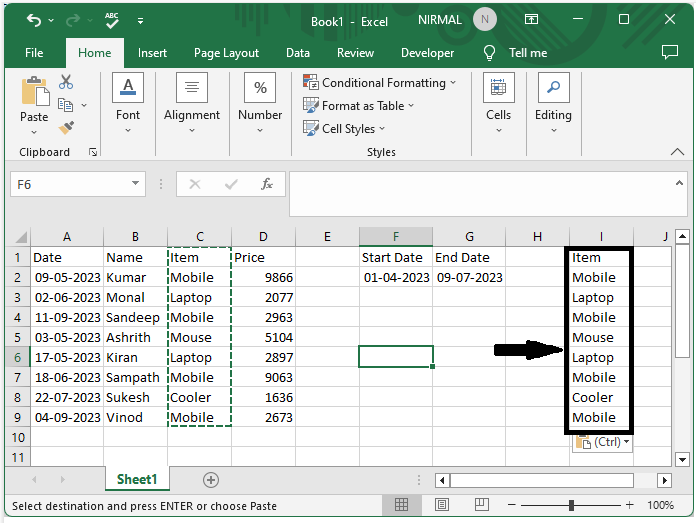Click the Undo arrow in title bar
This screenshot has width=696, height=523.
(35, 20)
